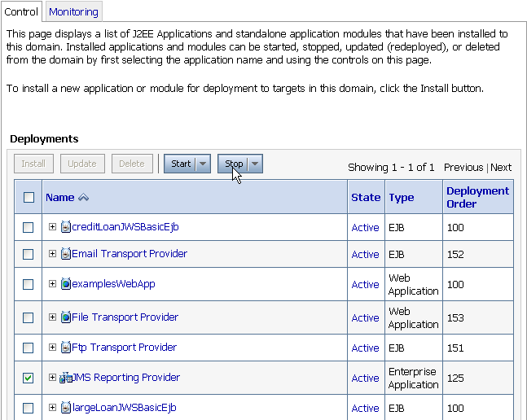Open the creditLoanJWSBasicEjb deployment link

(x=125, y=227)
